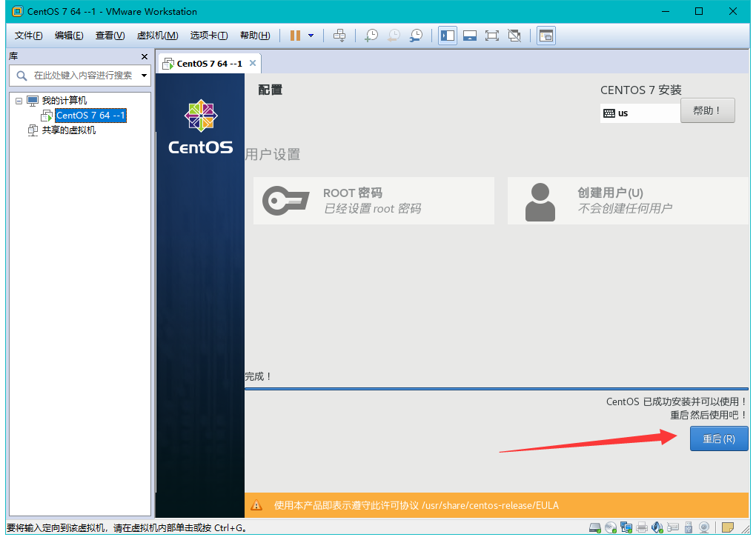Click the us keyboard layout indicator

640,113
